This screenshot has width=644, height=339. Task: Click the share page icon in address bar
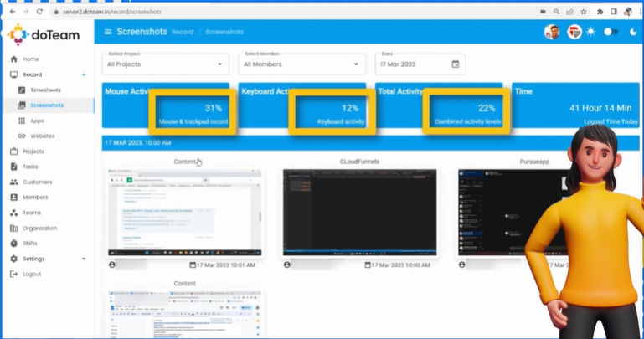point(569,12)
